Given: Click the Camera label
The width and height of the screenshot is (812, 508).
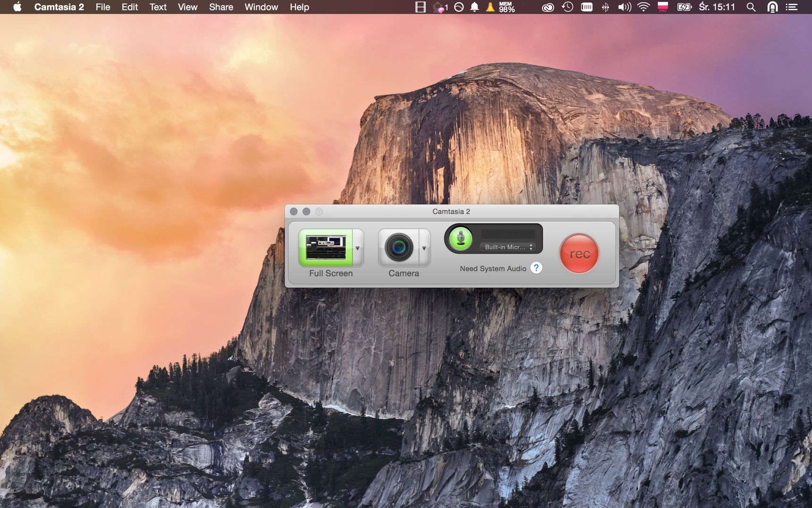Looking at the screenshot, I should (x=404, y=273).
